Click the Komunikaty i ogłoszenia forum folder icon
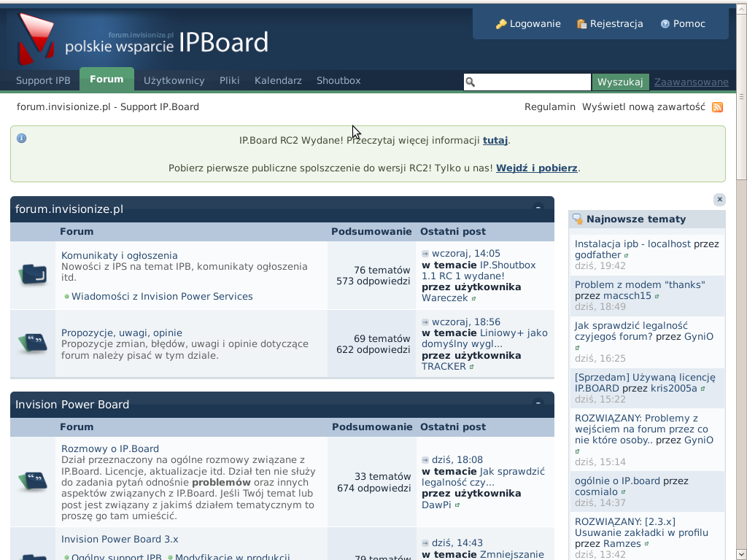The height and width of the screenshot is (560, 747). 33,275
